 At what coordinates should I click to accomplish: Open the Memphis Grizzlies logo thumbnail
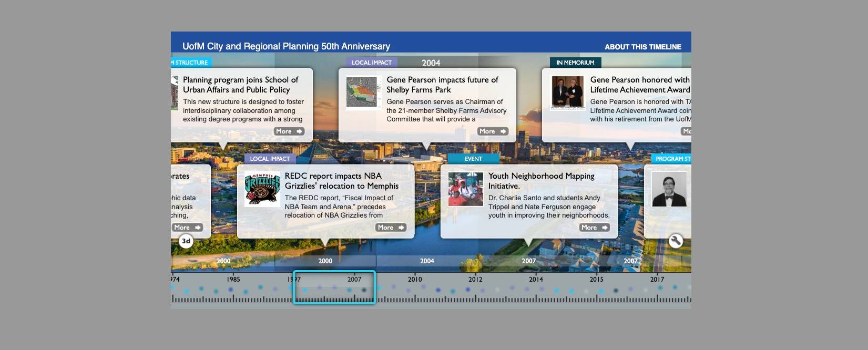tap(262, 189)
